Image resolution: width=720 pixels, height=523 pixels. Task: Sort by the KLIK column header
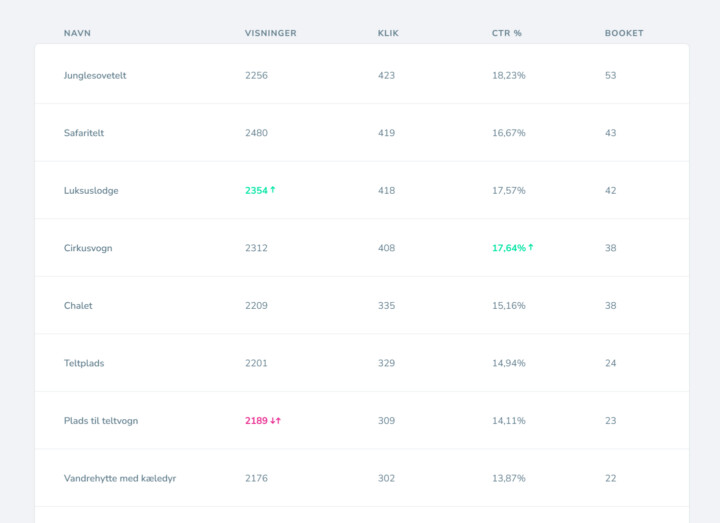[x=388, y=33]
